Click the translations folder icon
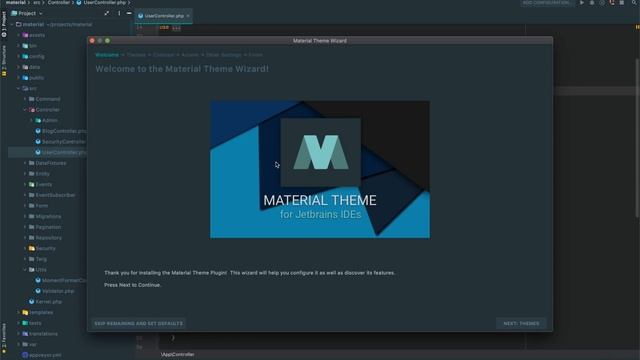Screen dimensions: 640x360 click(25, 333)
